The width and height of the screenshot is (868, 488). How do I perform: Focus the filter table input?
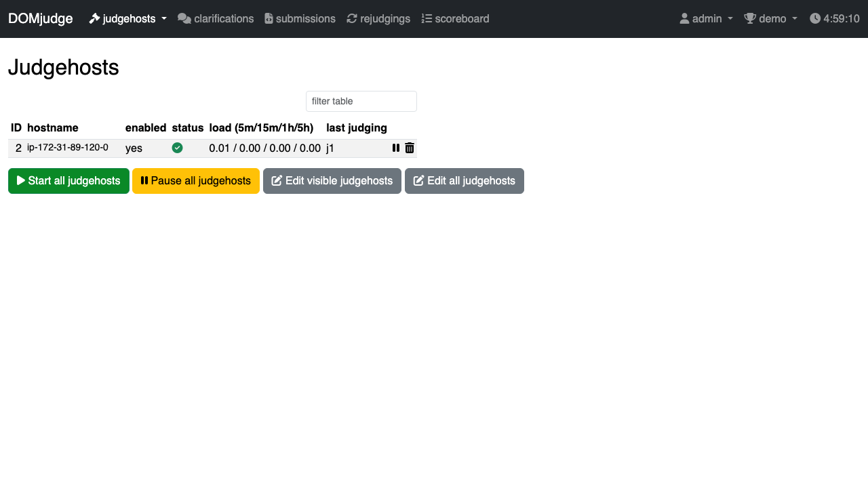361,101
